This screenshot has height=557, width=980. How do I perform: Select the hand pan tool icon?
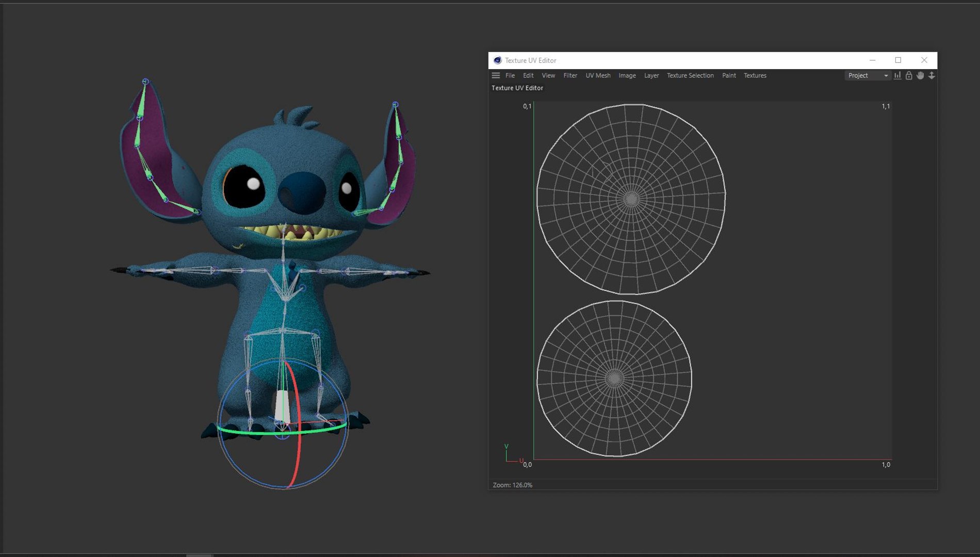point(920,75)
